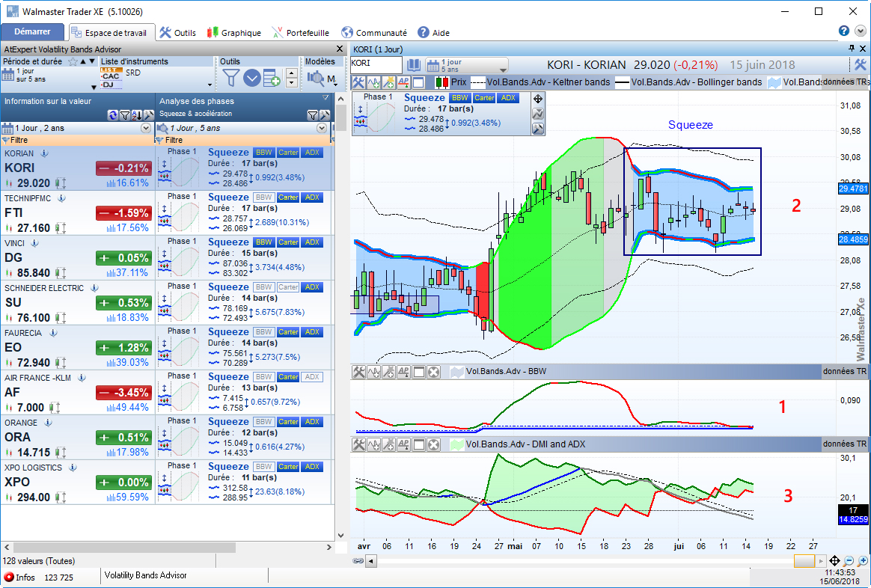This screenshot has width=871, height=588.
Task: Open the open-book icon beside KORI symbol field
Action: click(x=413, y=65)
